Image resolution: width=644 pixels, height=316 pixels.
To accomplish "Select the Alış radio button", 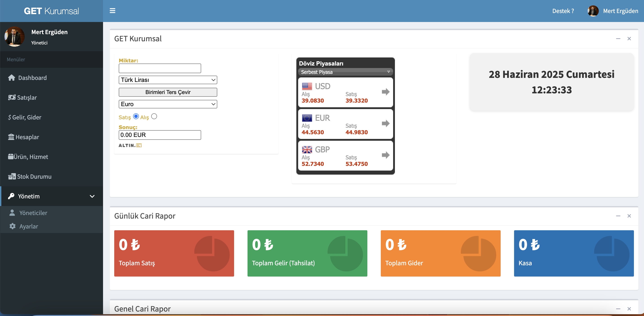I will click(x=154, y=116).
